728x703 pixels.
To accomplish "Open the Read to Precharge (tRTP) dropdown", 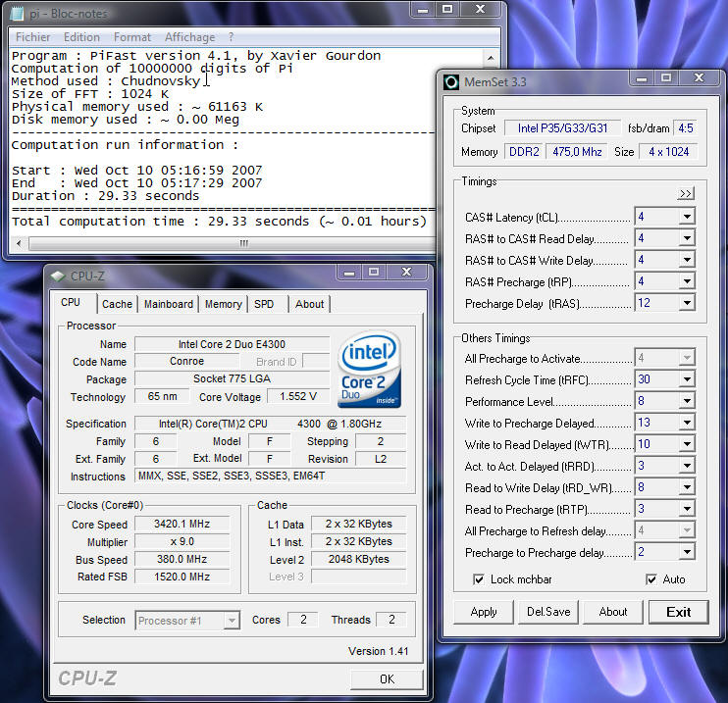I will click(687, 509).
